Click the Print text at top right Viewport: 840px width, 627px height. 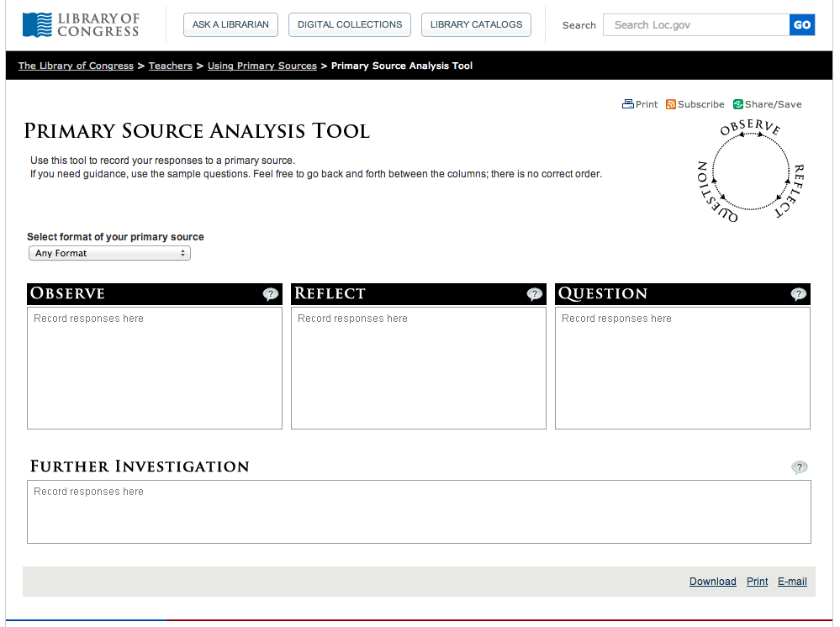pyautogui.click(x=647, y=104)
